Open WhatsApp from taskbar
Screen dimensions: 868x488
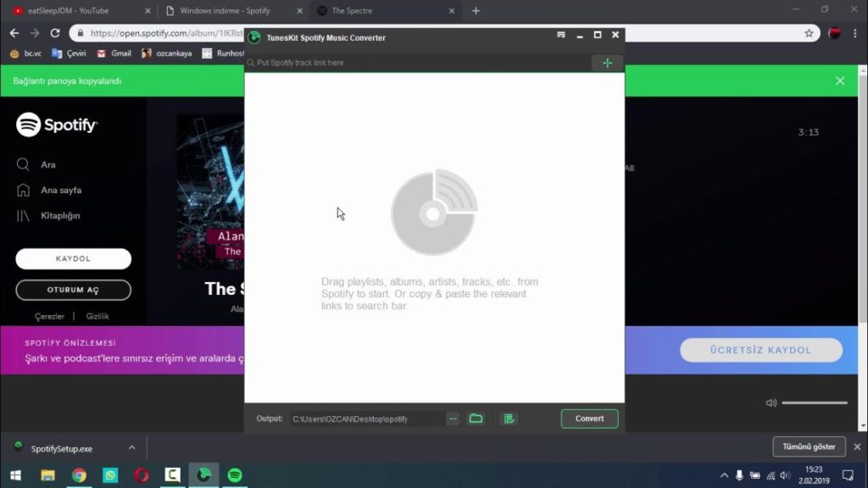pos(110,475)
